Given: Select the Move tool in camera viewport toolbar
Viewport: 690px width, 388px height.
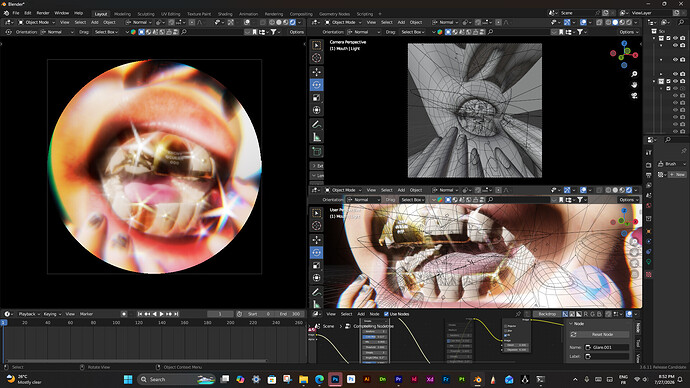Looking at the screenshot, I should (316, 72).
